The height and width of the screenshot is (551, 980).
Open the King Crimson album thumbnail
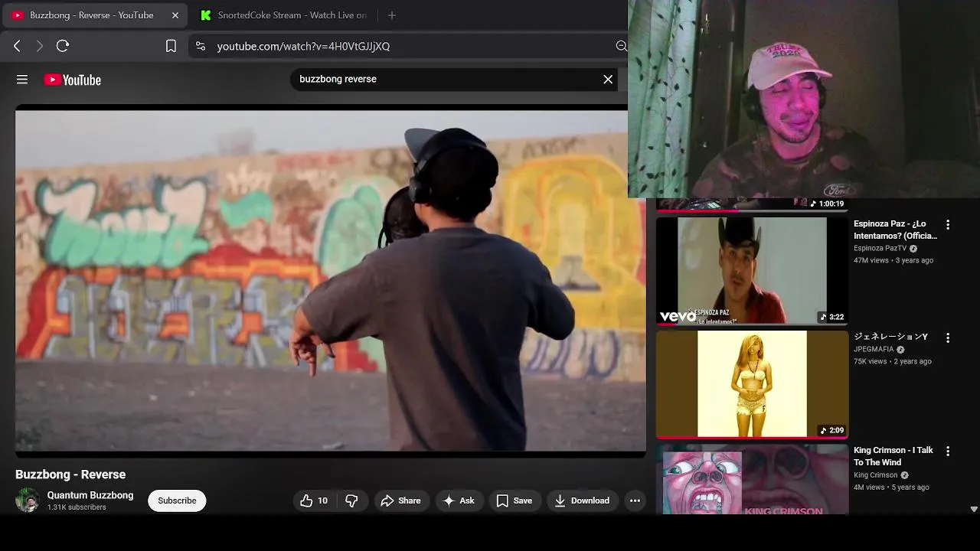pos(752,479)
